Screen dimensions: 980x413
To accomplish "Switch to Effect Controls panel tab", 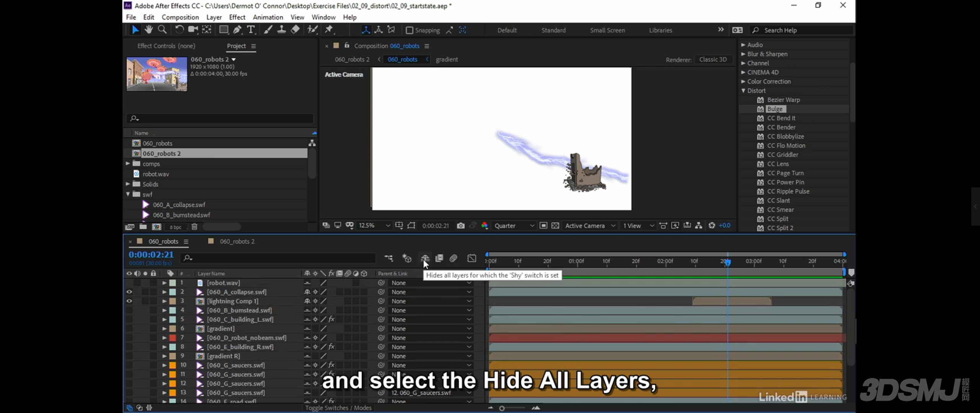I will pos(166,46).
